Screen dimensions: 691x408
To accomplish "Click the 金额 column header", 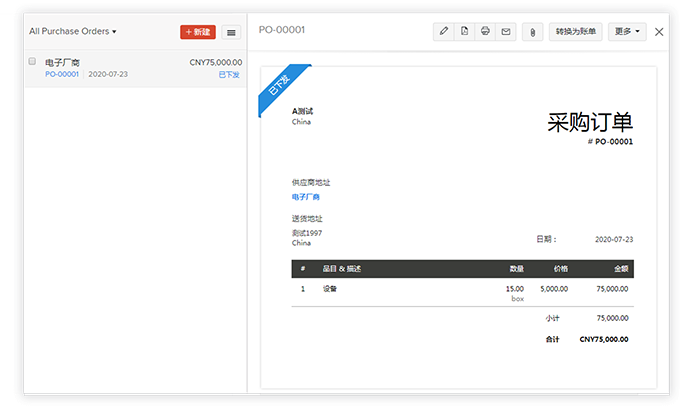I will point(621,269).
